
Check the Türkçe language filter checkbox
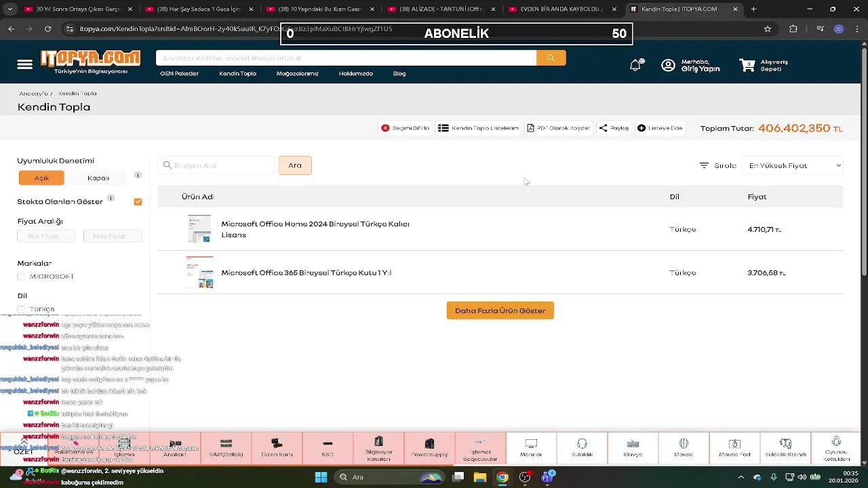coord(21,309)
